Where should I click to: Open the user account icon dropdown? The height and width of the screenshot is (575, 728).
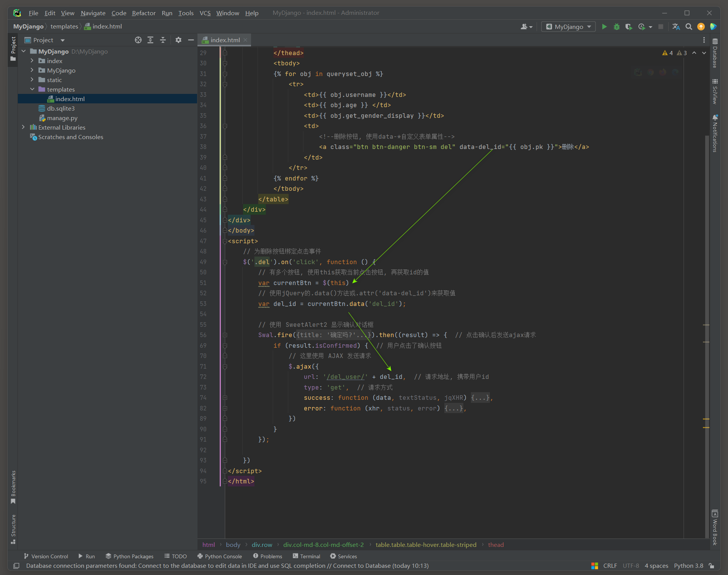[x=526, y=27]
